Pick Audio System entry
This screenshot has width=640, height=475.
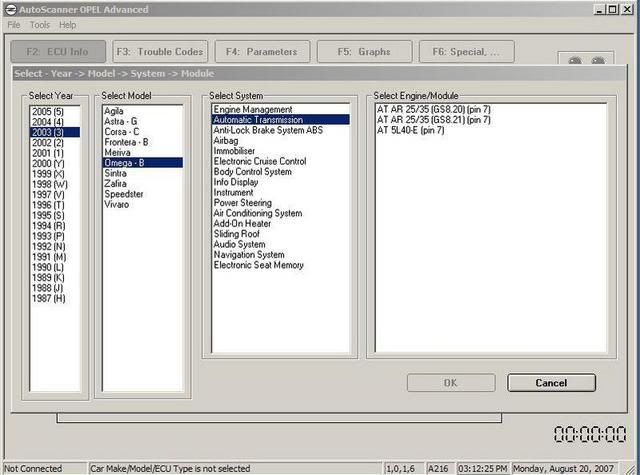point(280,244)
